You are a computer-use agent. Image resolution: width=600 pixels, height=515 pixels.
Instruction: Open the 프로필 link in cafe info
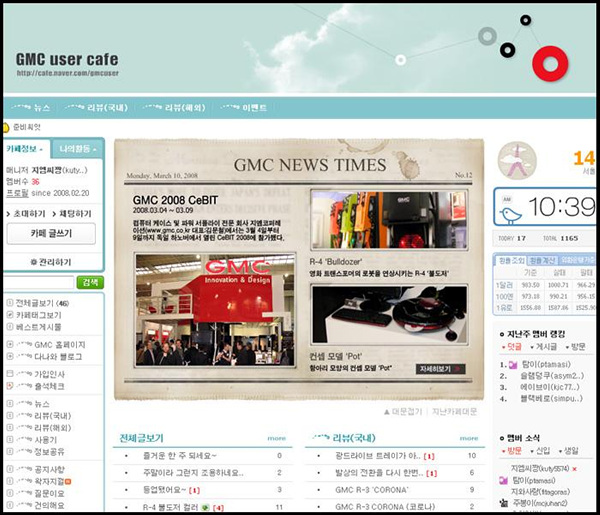pos(17,193)
